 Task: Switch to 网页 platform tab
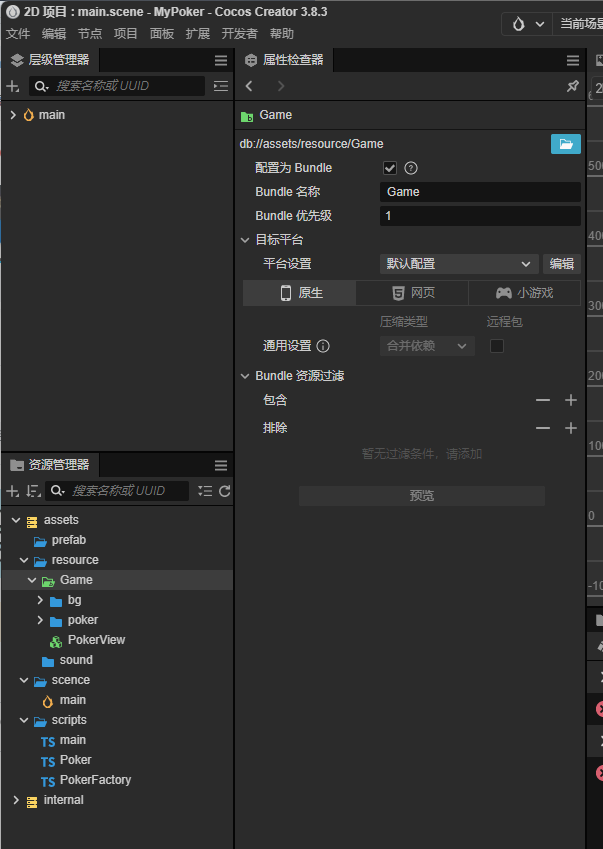click(x=412, y=293)
